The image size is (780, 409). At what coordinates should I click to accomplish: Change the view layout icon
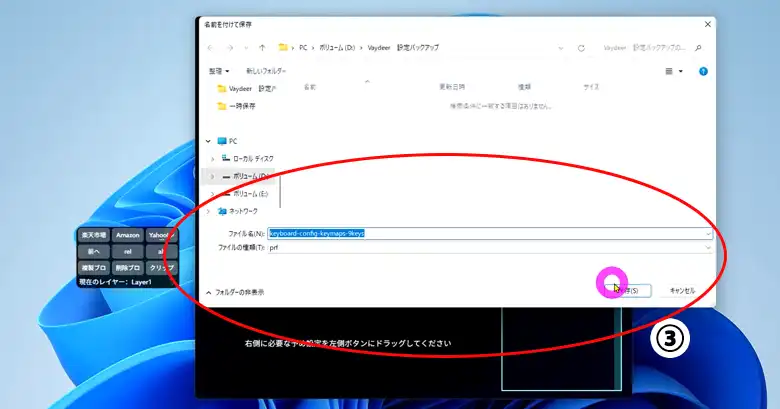[x=669, y=71]
